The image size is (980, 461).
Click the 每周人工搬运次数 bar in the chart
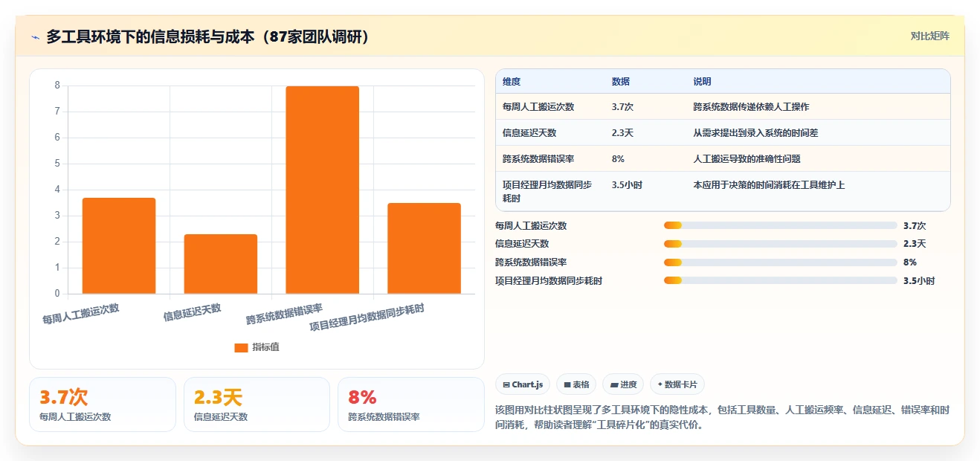119,245
